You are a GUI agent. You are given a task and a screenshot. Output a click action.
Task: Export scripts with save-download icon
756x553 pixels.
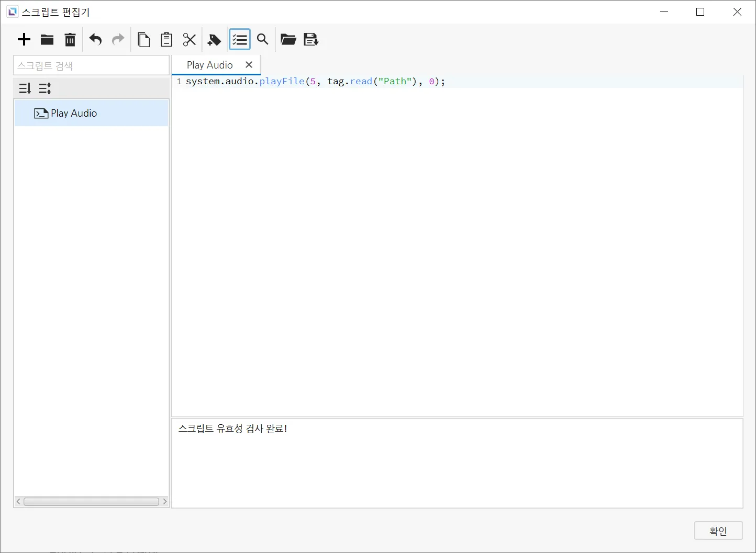pos(311,40)
